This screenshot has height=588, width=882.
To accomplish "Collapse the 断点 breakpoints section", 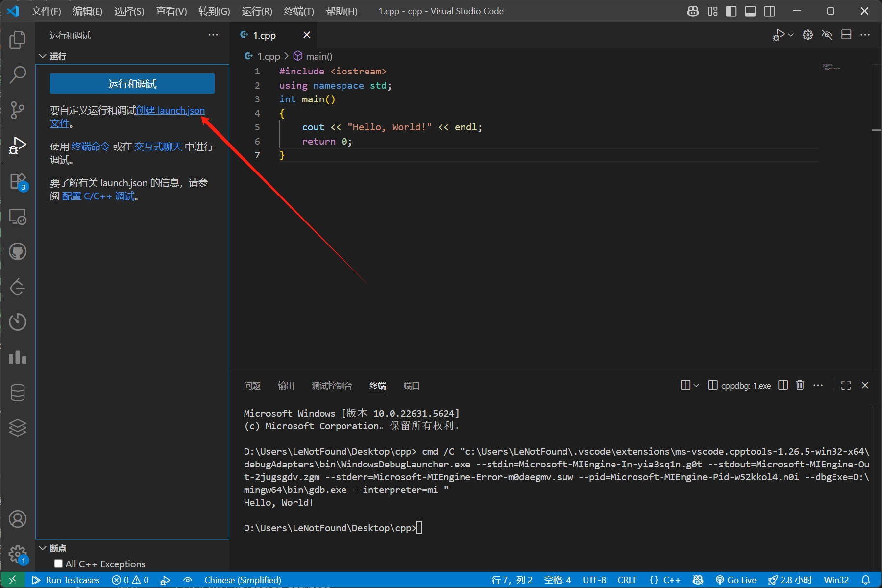I will tap(43, 548).
